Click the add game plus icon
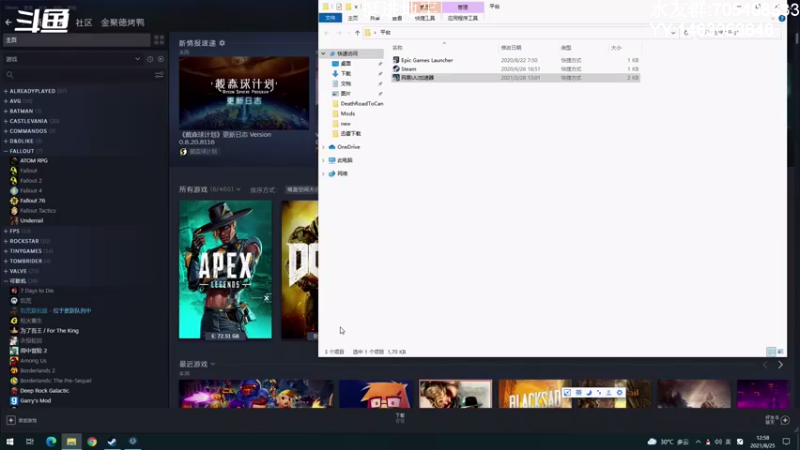This screenshot has height=450, width=800. tap(11, 420)
